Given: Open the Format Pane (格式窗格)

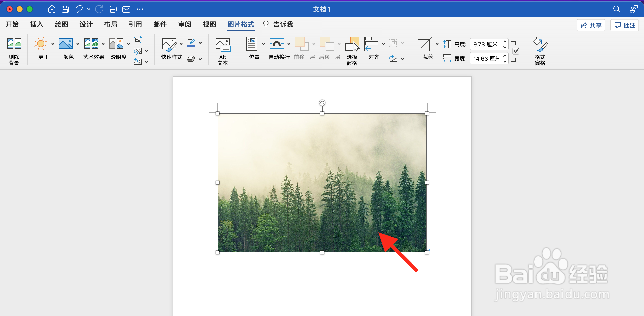Looking at the screenshot, I should pos(540,51).
